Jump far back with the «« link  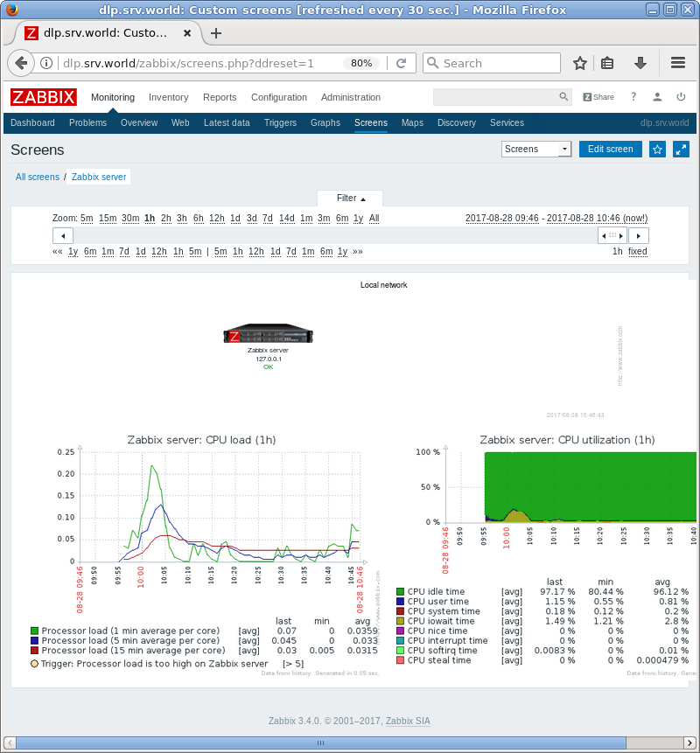[58, 252]
